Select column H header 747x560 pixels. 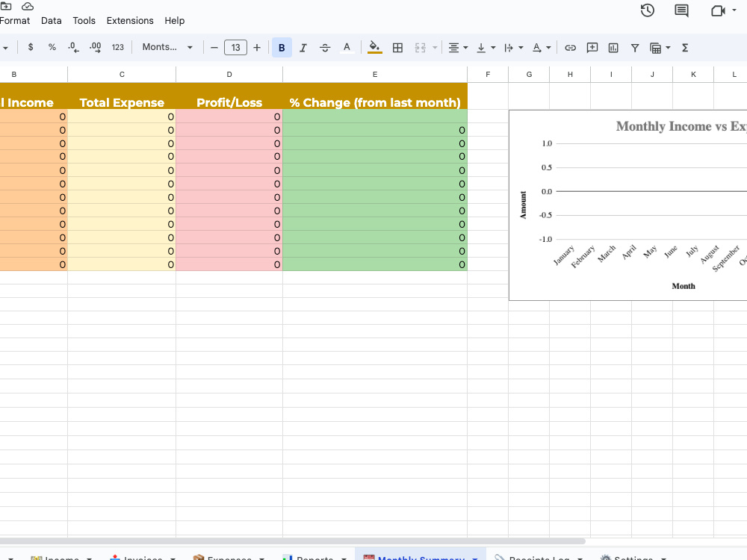pyautogui.click(x=570, y=74)
